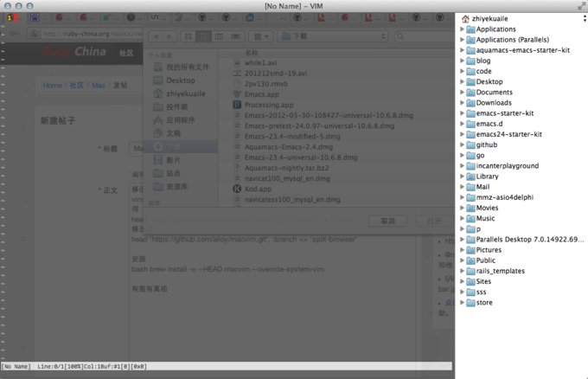Click the Mac breadcrumb link

tap(99, 85)
